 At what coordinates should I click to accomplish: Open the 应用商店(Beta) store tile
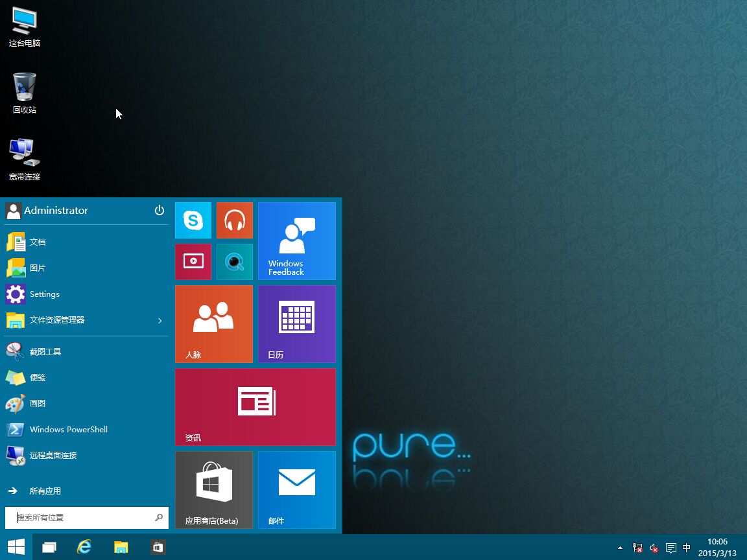(213, 489)
